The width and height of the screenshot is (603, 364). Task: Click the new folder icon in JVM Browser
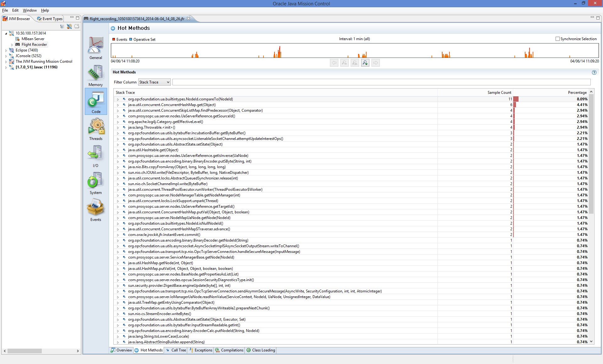click(77, 27)
